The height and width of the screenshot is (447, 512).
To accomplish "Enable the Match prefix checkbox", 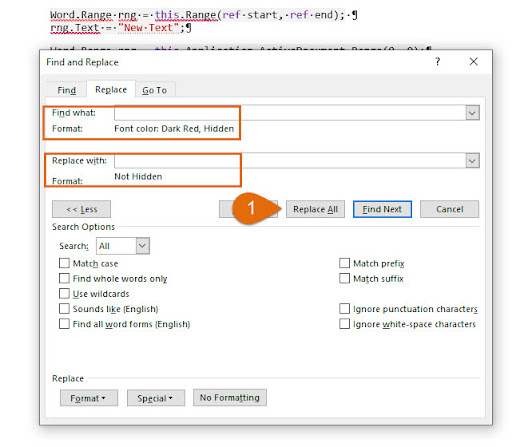I will click(x=345, y=263).
